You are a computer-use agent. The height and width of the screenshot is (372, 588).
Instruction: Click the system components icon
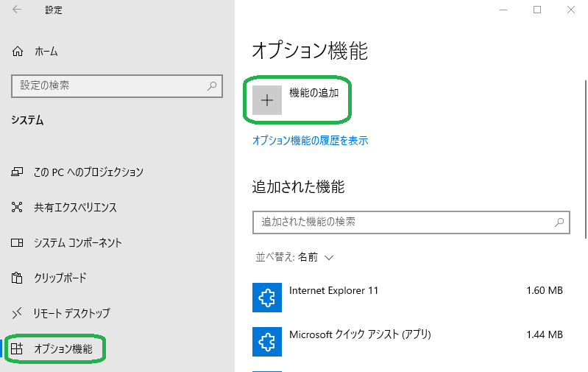(17, 243)
